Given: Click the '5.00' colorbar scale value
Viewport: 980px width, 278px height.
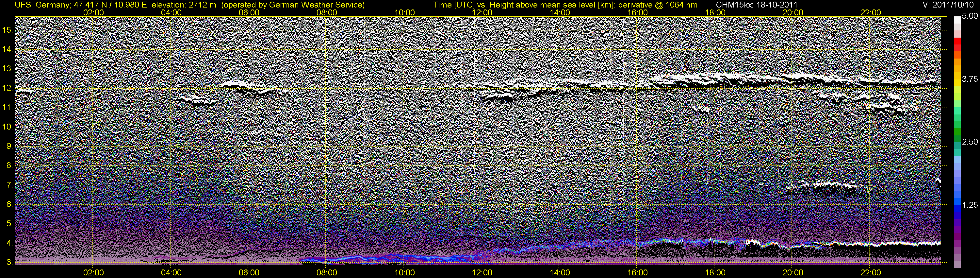Looking at the screenshot, I should click(x=970, y=16).
